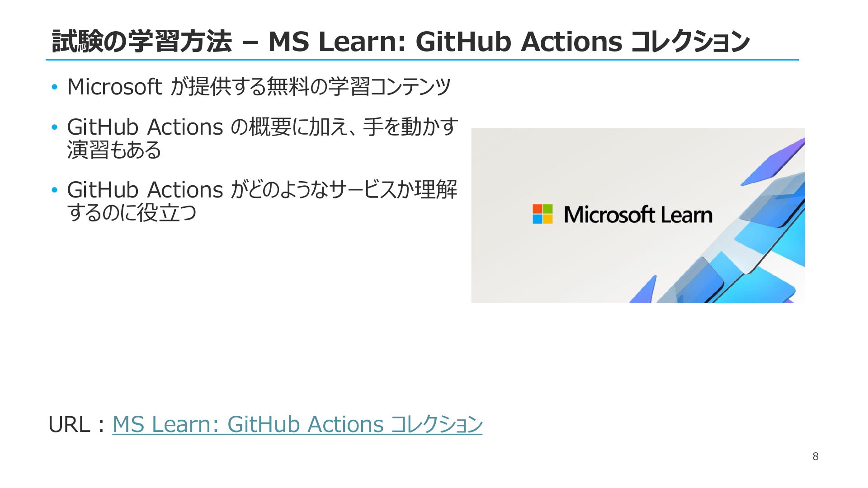Click the blue bullet dot beside 概要に加え line
Image resolution: width=868 pixels, height=488 pixels.
point(55,127)
